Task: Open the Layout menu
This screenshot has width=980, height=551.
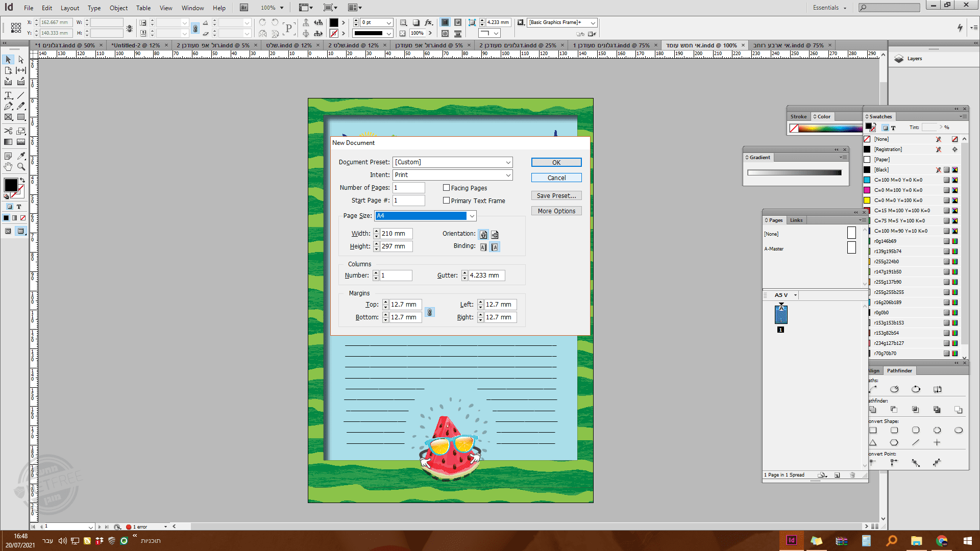Action: coord(70,8)
